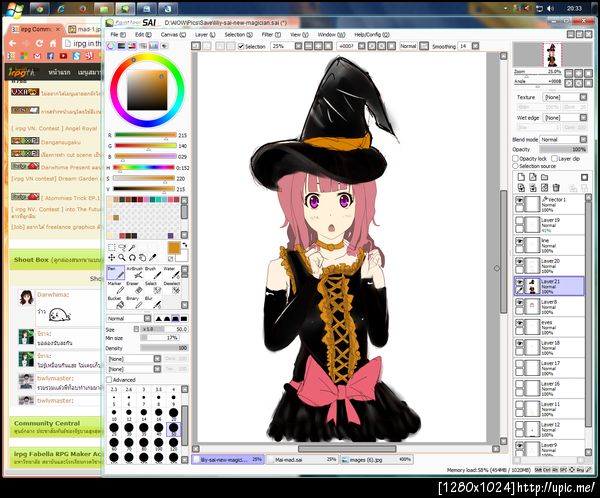
Task: Select the Brush tool
Action: click(152, 273)
